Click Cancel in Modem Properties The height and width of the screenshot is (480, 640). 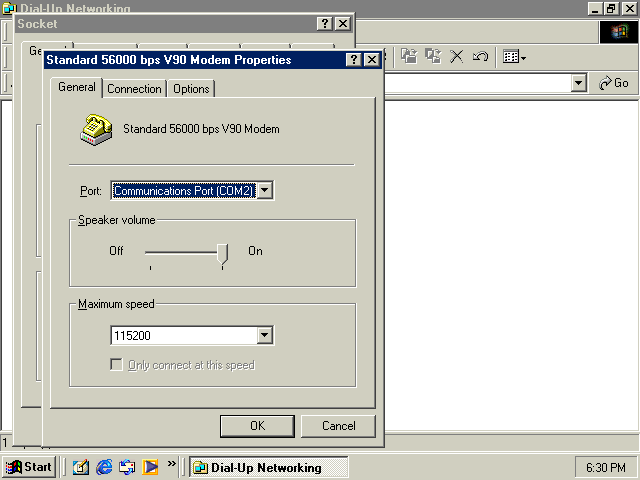coord(338,426)
